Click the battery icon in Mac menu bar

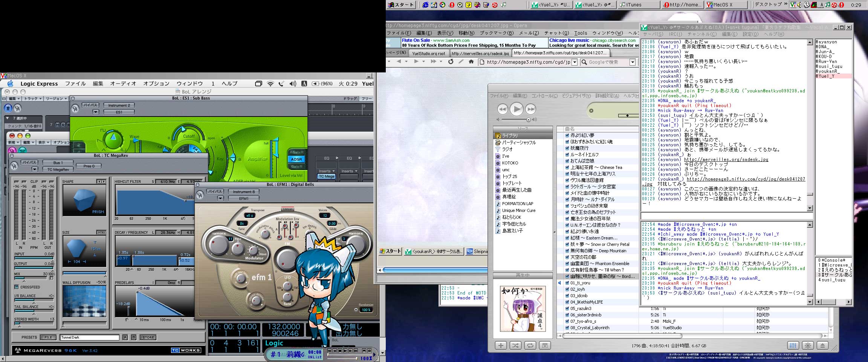tap(316, 84)
